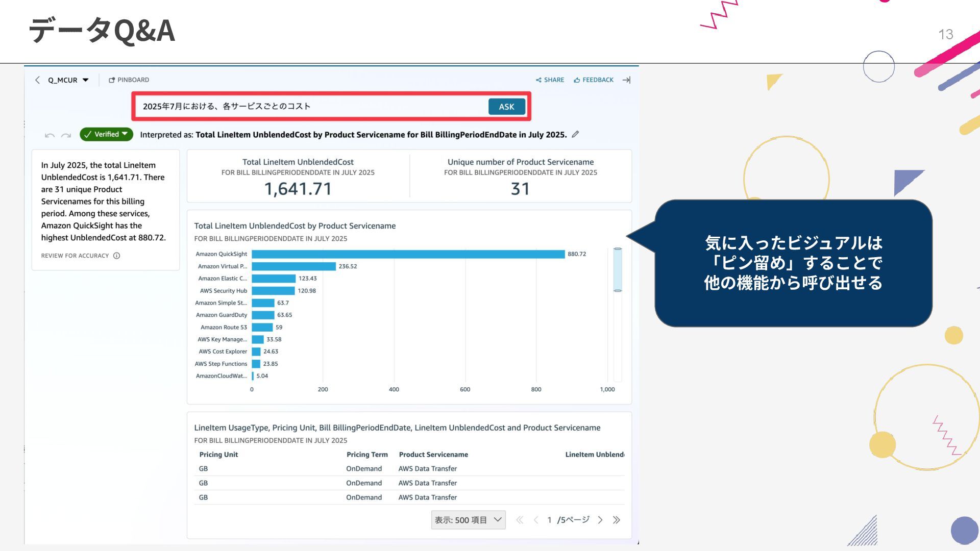This screenshot has height=551, width=980.
Task: Click the top handle of chart scrollbar
Action: point(618,249)
